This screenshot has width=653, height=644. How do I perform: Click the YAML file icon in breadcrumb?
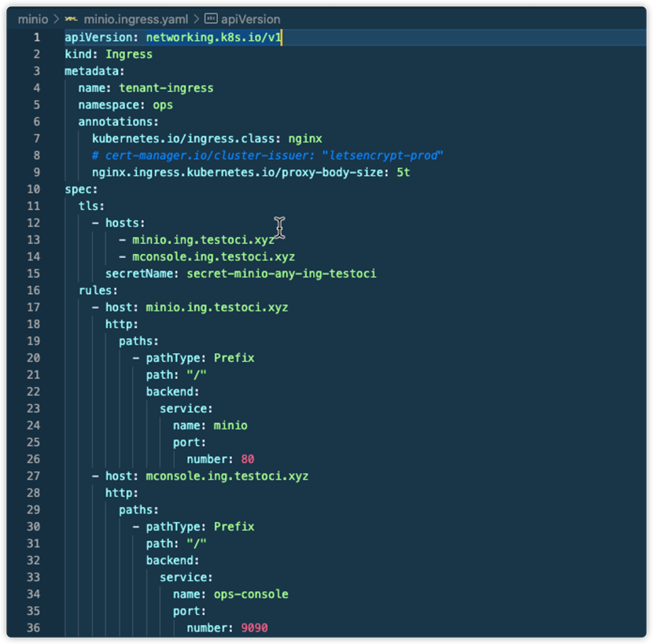pos(72,19)
